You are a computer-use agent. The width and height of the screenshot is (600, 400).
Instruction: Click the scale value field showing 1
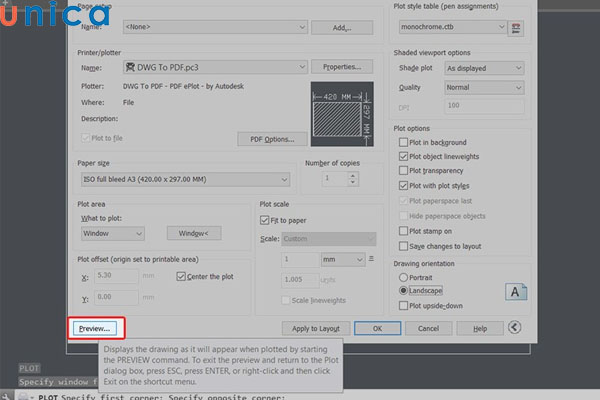(300, 260)
